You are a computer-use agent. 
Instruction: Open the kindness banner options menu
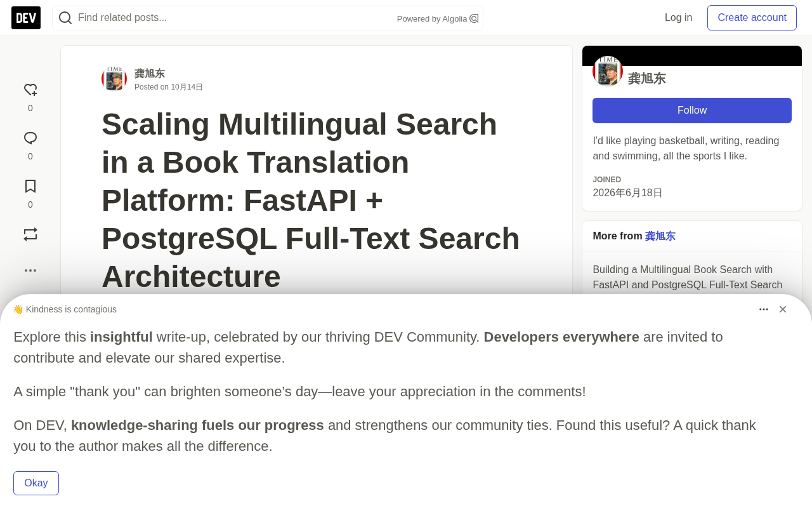click(764, 309)
